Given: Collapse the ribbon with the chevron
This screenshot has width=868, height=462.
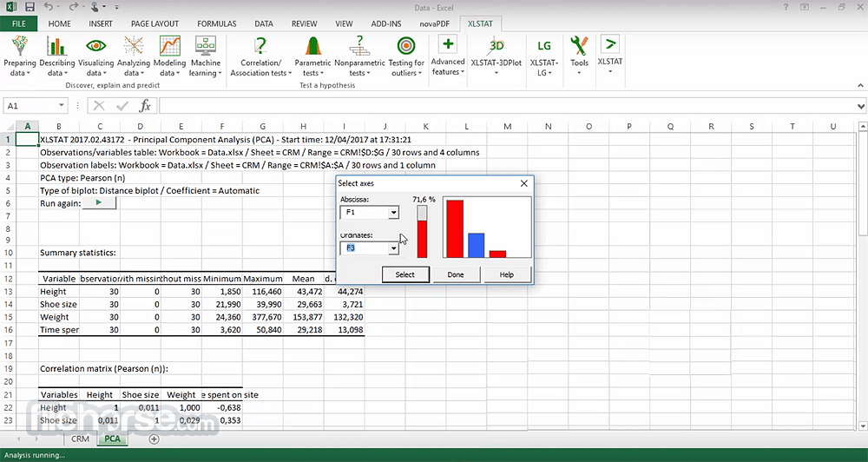Looking at the screenshot, I should [x=860, y=85].
